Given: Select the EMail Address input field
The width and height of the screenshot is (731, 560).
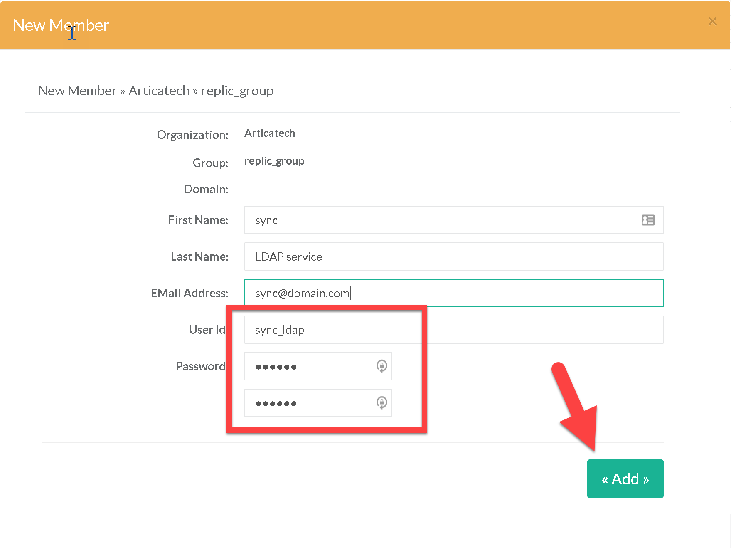Looking at the screenshot, I should pyautogui.click(x=453, y=293).
